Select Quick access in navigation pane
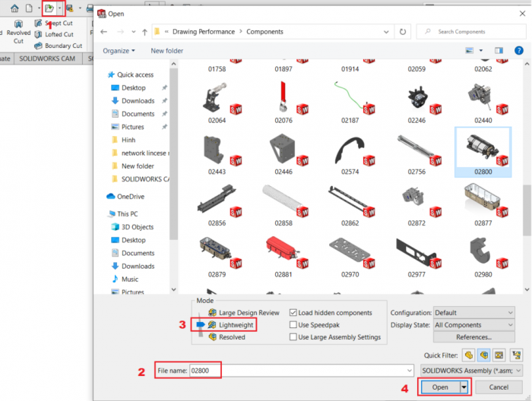This screenshot has height=401, width=532. pos(131,74)
